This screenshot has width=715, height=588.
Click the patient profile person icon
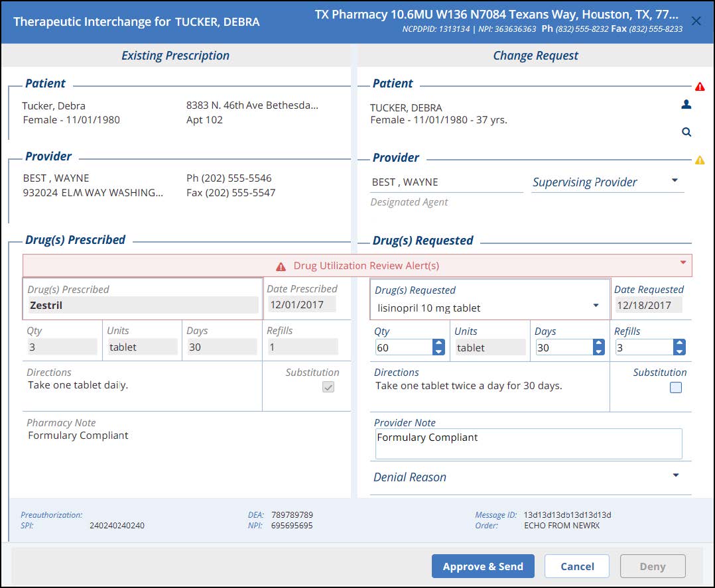click(686, 104)
